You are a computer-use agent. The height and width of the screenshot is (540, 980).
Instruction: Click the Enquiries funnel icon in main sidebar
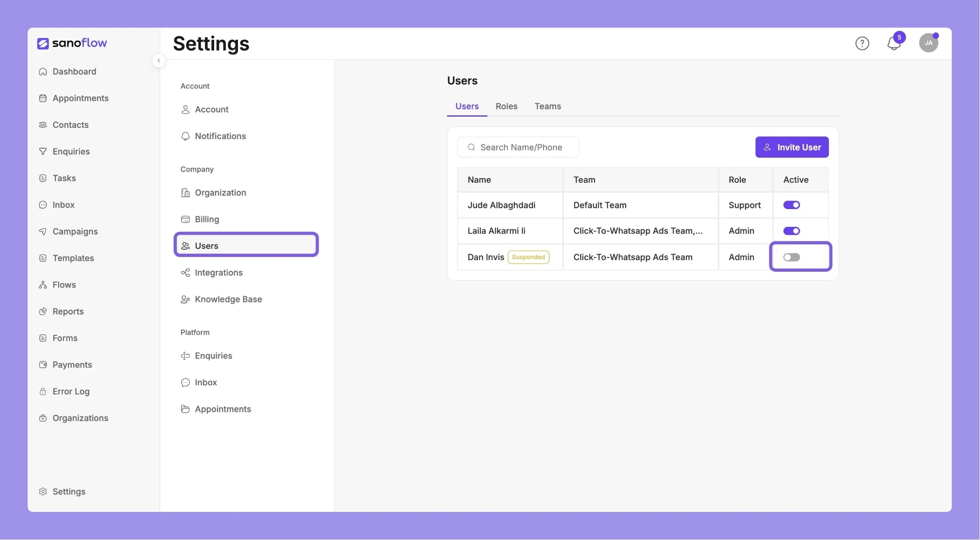click(x=43, y=152)
